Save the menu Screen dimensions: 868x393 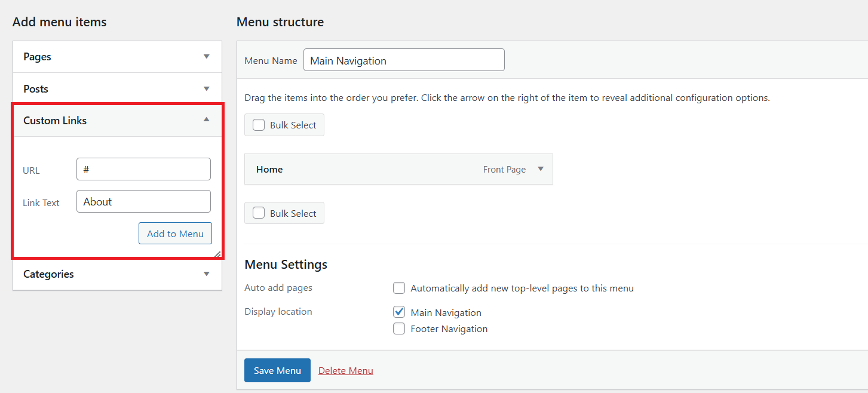tap(277, 370)
